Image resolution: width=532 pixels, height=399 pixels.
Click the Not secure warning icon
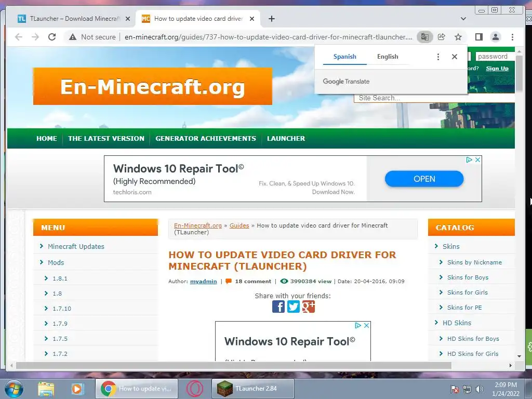73,37
